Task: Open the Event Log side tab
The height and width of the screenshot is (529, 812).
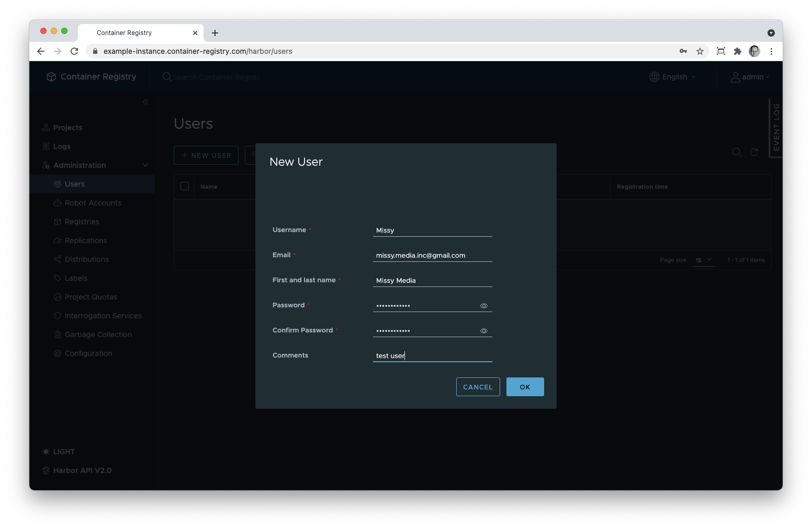Action: [x=776, y=128]
